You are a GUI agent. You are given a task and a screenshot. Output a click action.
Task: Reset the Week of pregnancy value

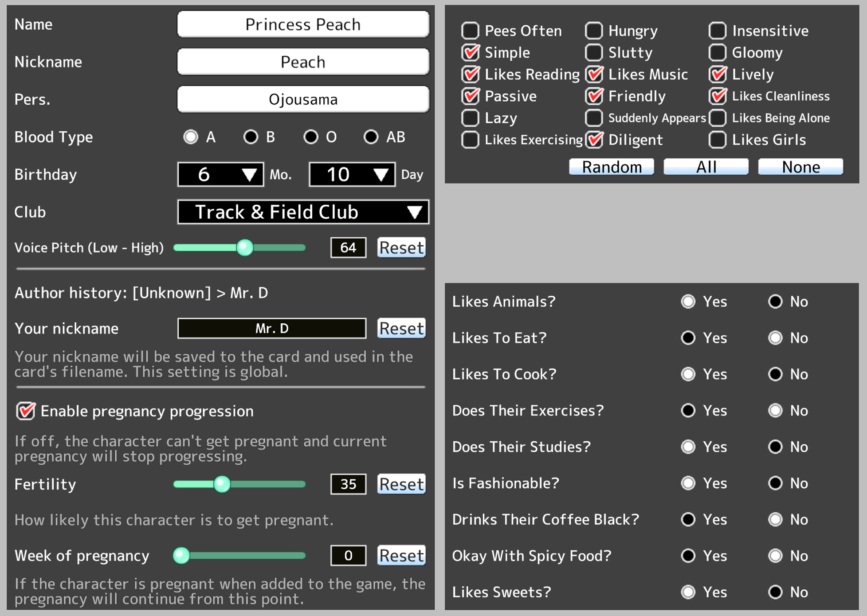coord(401,556)
